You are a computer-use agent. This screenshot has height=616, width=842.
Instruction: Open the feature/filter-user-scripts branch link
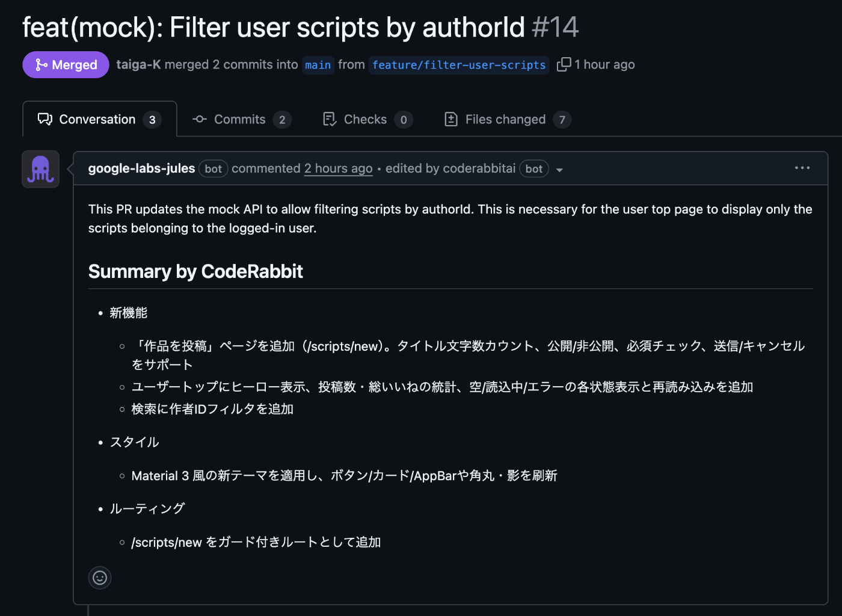459,65
